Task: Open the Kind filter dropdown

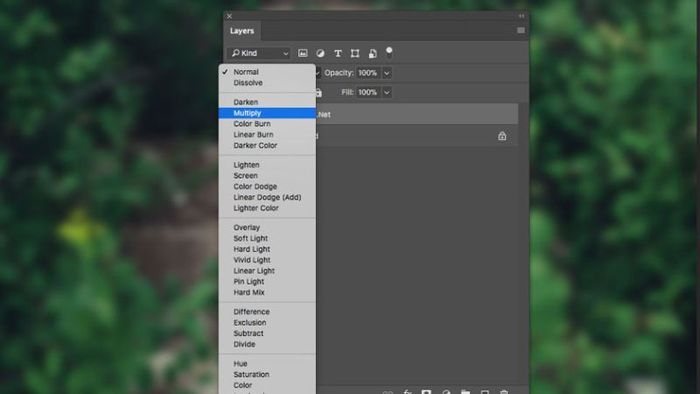Action: (x=259, y=53)
